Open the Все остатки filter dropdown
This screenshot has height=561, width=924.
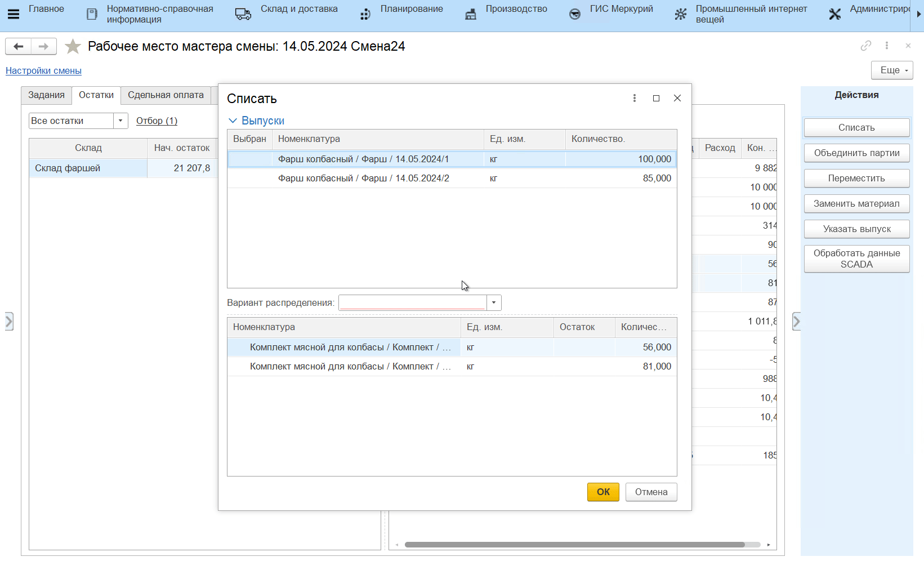[120, 121]
